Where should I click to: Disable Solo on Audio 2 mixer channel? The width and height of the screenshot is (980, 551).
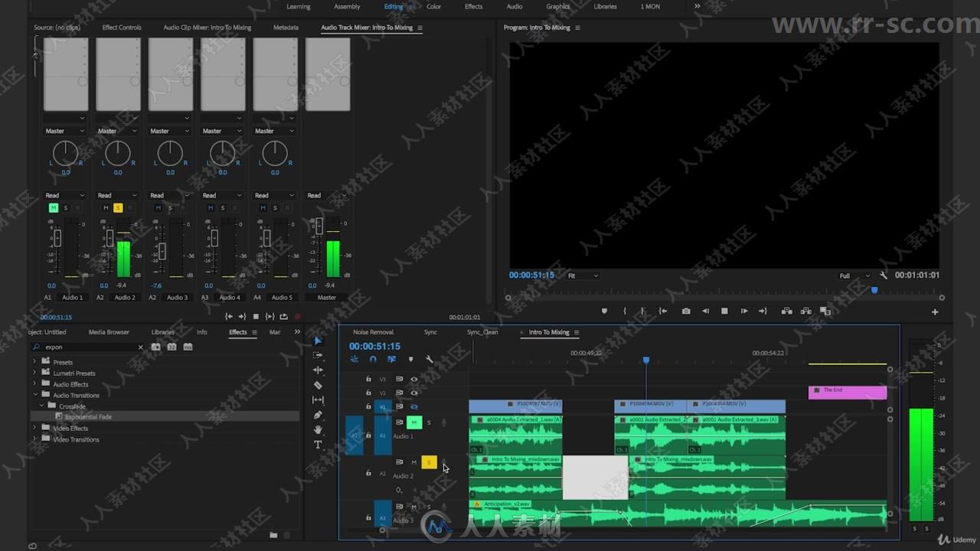tap(118, 208)
